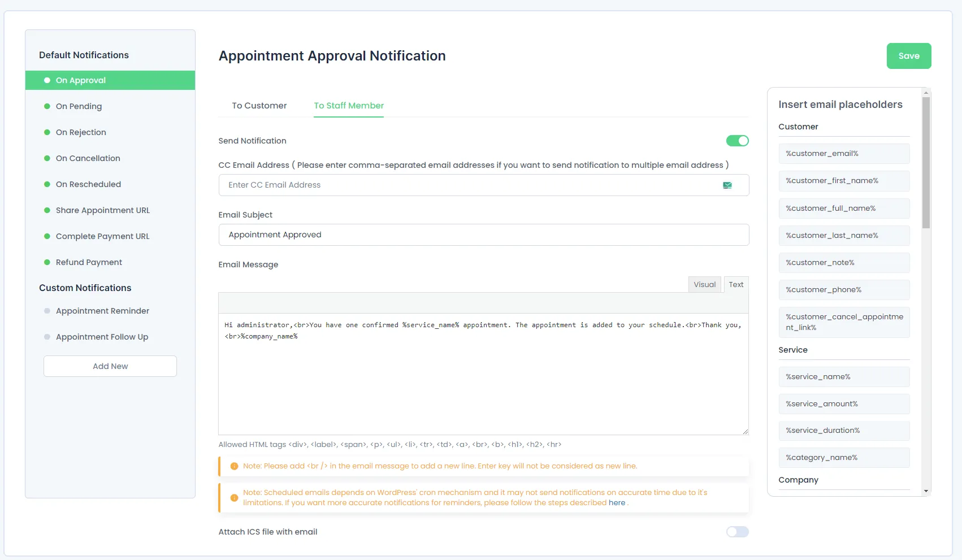The width and height of the screenshot is (962, 560).
Task: Click the scroll down arrow in placeholders panel
Action: point(926,491)
